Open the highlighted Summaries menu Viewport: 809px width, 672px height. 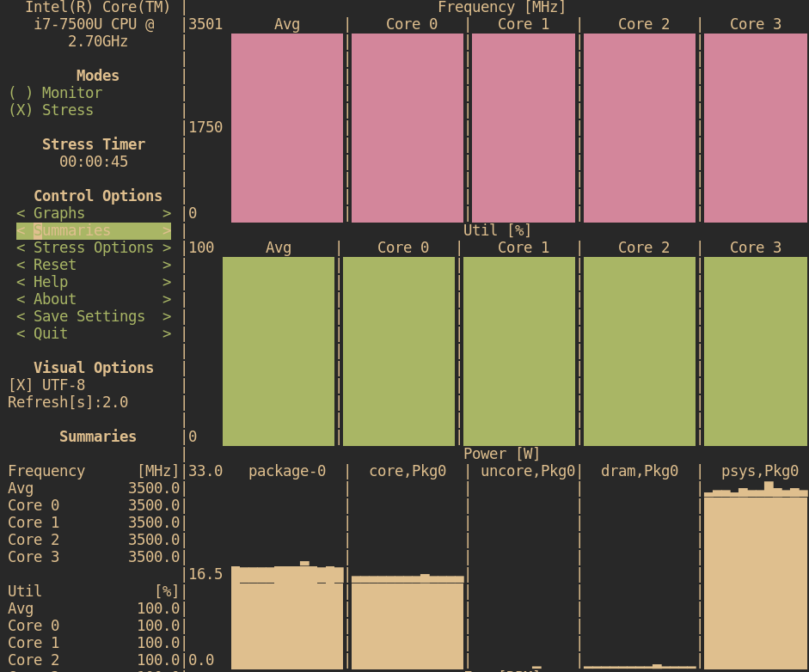pyautogui.click(x=94, y=230)
